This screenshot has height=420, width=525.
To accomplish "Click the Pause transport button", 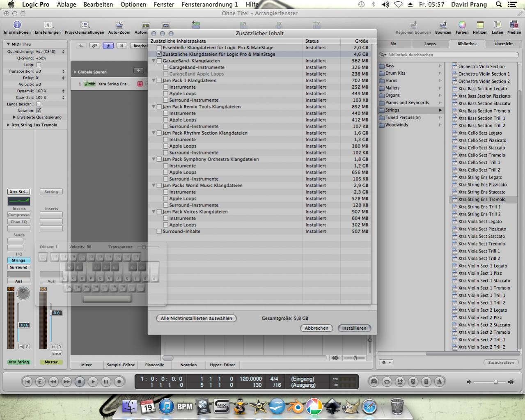I will 106,381.
